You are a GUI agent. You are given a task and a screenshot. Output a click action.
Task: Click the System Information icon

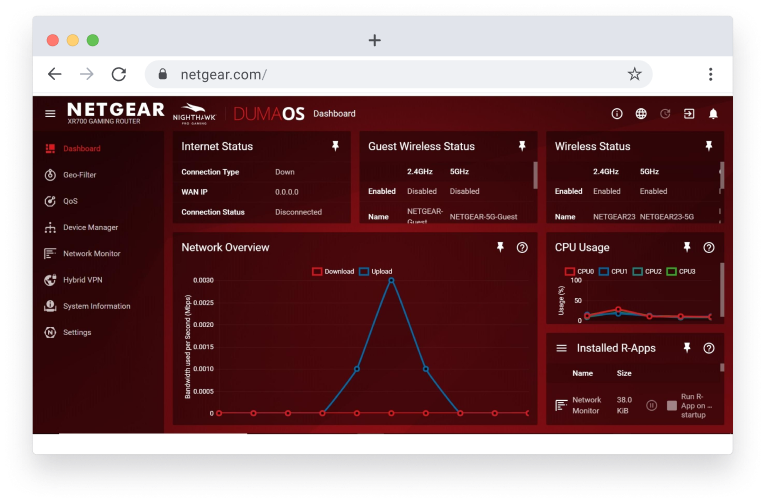point(50,306)
